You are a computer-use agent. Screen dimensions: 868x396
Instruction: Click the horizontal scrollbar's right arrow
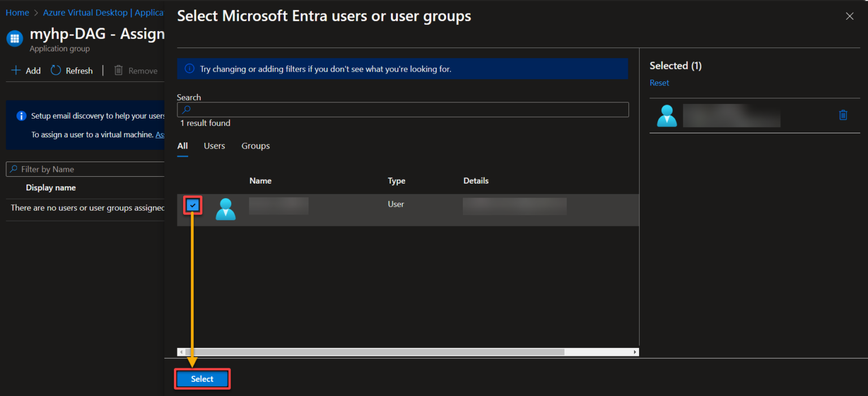pos(634,352)
